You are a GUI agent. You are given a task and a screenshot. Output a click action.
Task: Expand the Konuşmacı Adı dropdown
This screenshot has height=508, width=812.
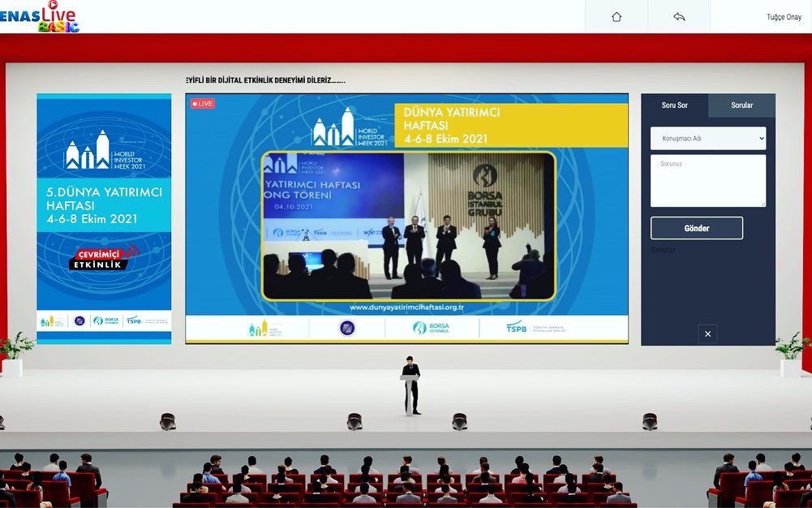(x=708, y=138)
